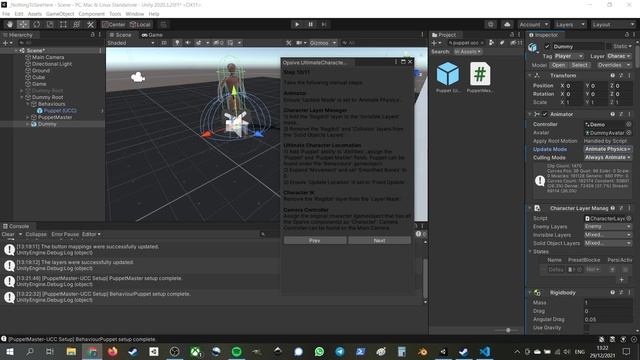Open Culling Mode Always Animate dropdown

pyautogui.click(x=608, y=157)
